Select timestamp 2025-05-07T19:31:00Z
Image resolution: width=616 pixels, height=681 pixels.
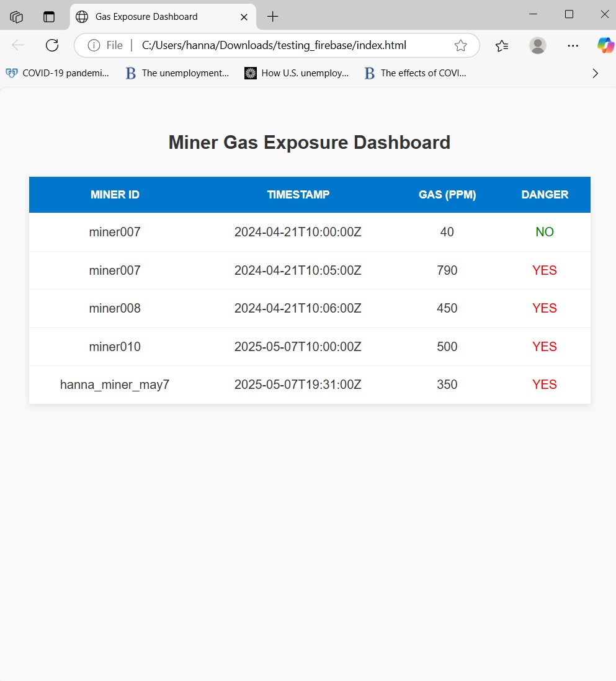[x=298, y=385]
